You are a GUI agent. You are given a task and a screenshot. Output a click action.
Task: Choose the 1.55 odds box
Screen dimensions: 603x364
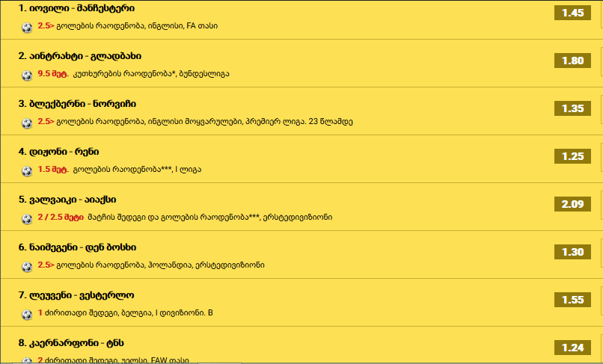[x=572, y=300]
